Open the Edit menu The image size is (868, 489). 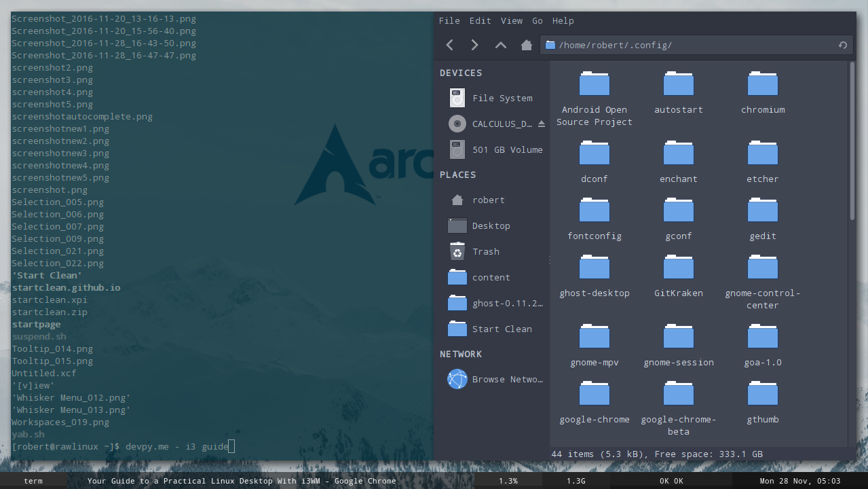(480, 20)
